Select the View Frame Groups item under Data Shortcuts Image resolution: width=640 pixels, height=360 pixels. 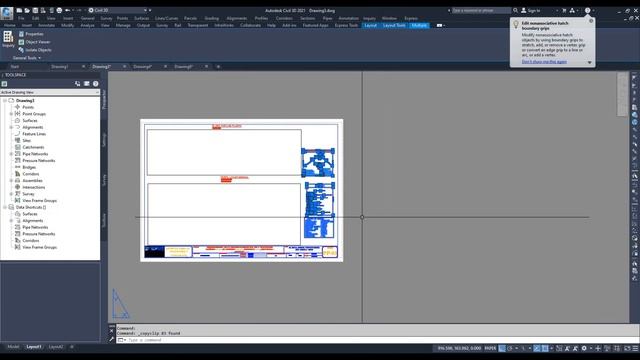click(x=39, y=247)
